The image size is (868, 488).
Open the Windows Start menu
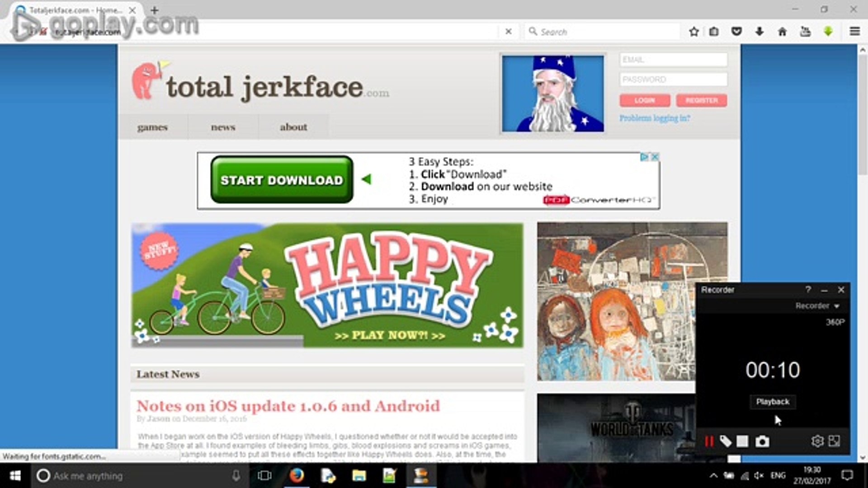15,476
